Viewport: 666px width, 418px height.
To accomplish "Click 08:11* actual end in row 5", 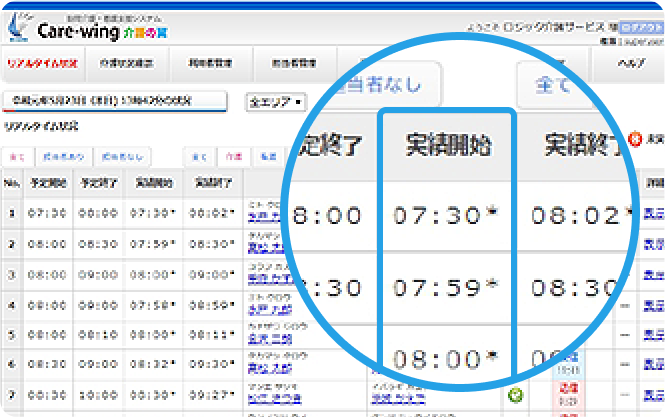I will click(212, 335).
